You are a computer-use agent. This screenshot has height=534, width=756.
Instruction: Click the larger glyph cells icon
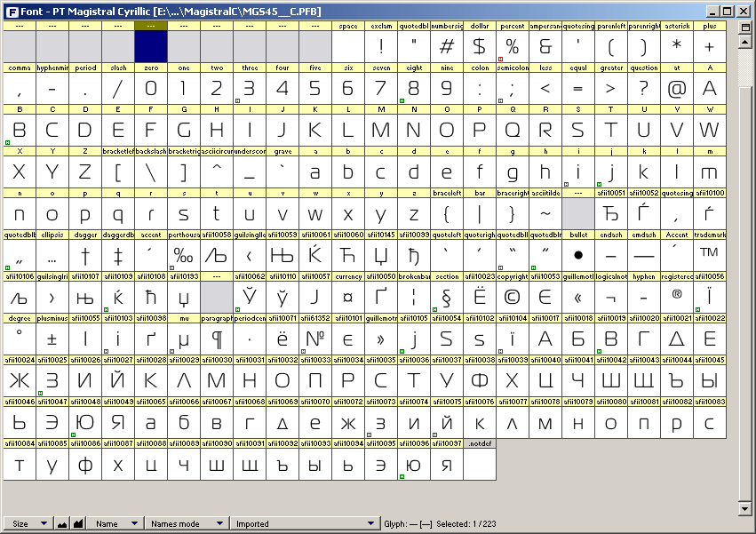(78, 523)
